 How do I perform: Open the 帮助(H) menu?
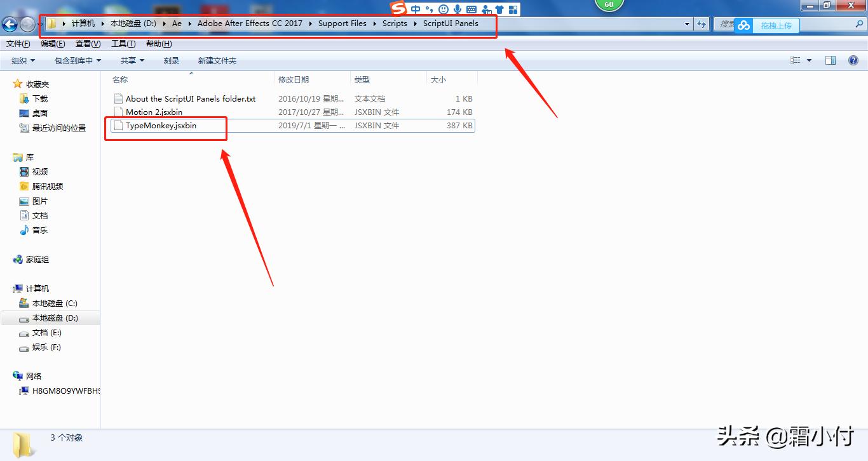coord(159,44)
